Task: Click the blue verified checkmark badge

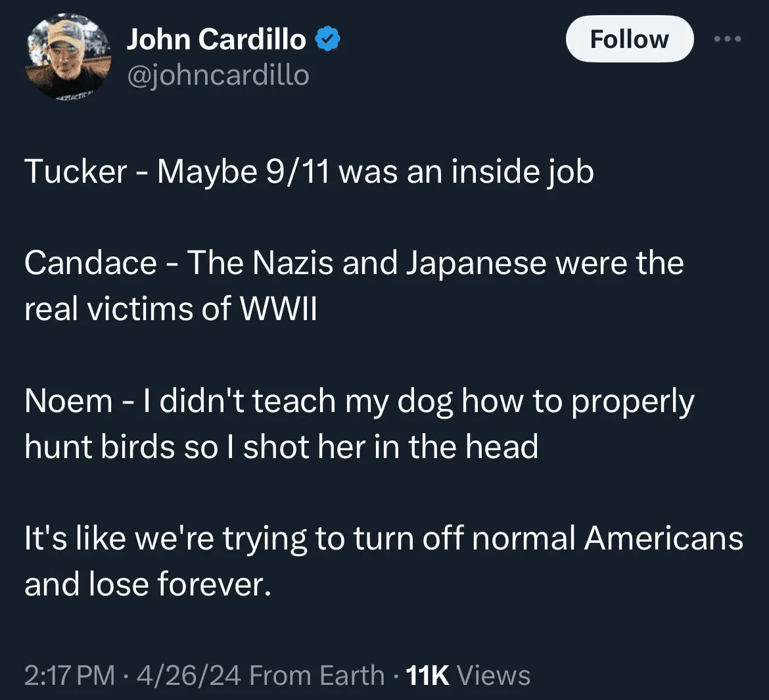Action: point(327,40)
